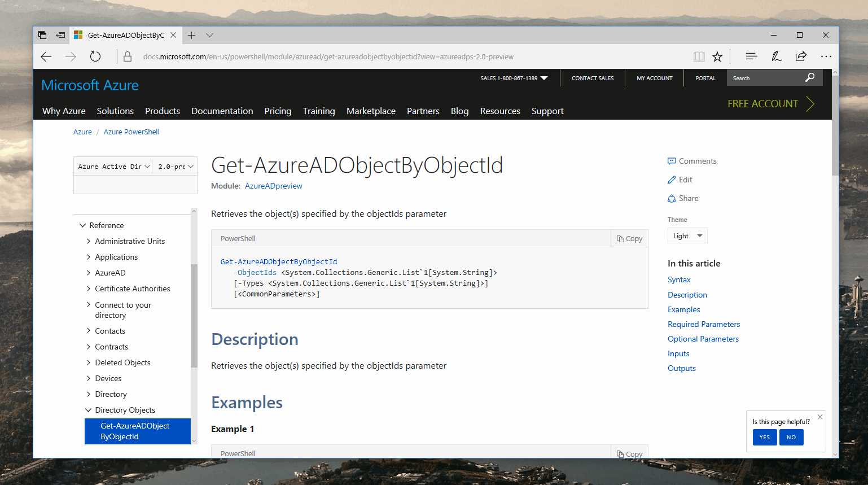The image size is (868, 485).
Task: Share the article using its Share icon
Action: pos(671,198)
